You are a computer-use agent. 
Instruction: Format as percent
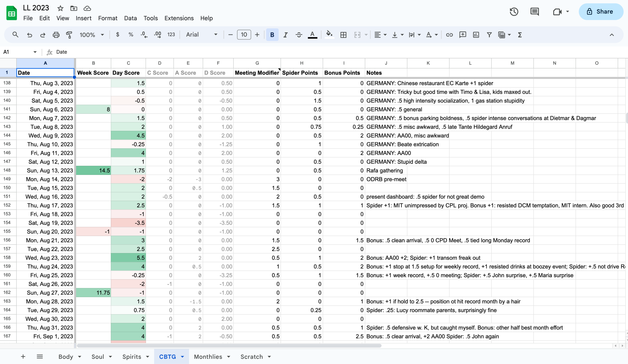131,35
